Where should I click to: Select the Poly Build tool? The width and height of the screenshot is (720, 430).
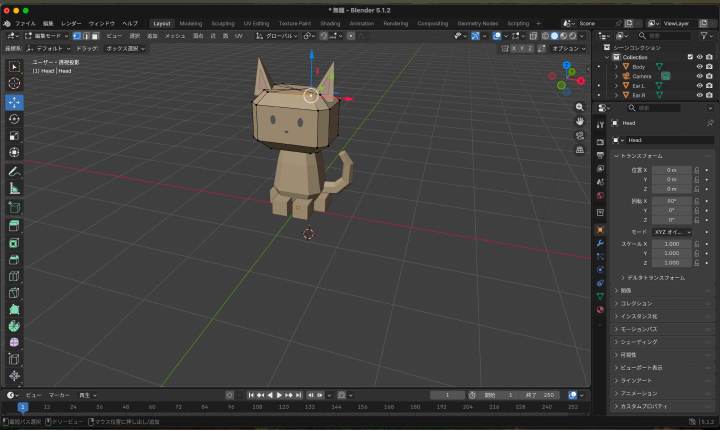pyautogui.click(x=14, y=309)
